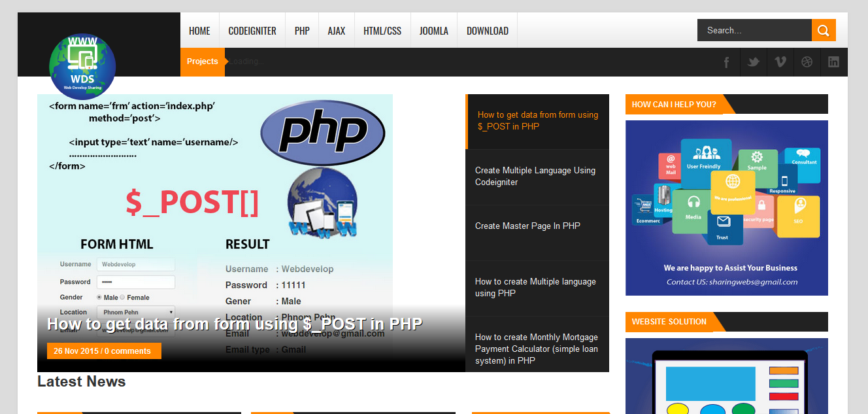Open the Vimeo social icon

780,62
